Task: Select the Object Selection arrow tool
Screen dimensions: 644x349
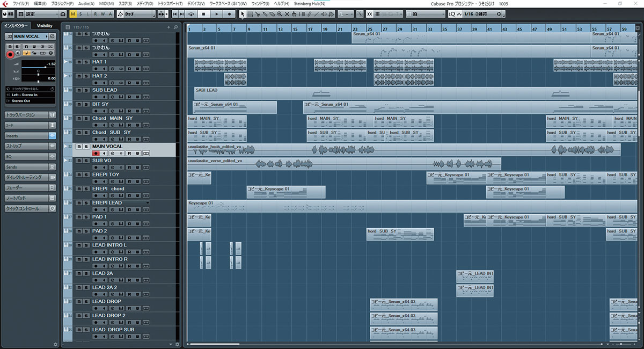Action: click(x=243, y=13)
